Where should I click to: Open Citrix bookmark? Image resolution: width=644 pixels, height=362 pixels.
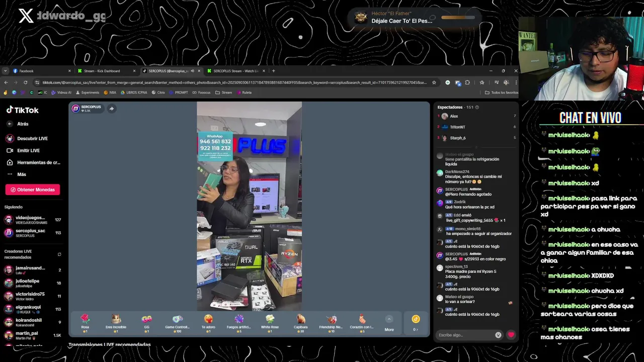click(158, 93)
